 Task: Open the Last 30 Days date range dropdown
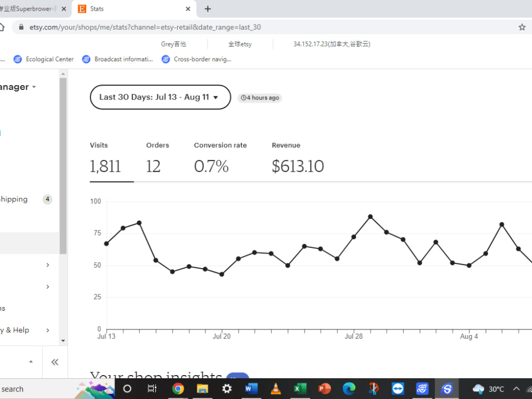tap(160, 97)
